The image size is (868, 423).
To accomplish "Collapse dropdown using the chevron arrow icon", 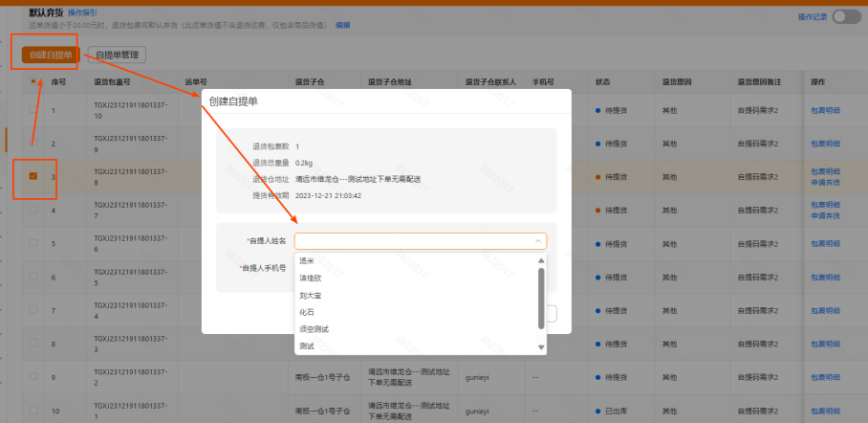I will 538,242.
